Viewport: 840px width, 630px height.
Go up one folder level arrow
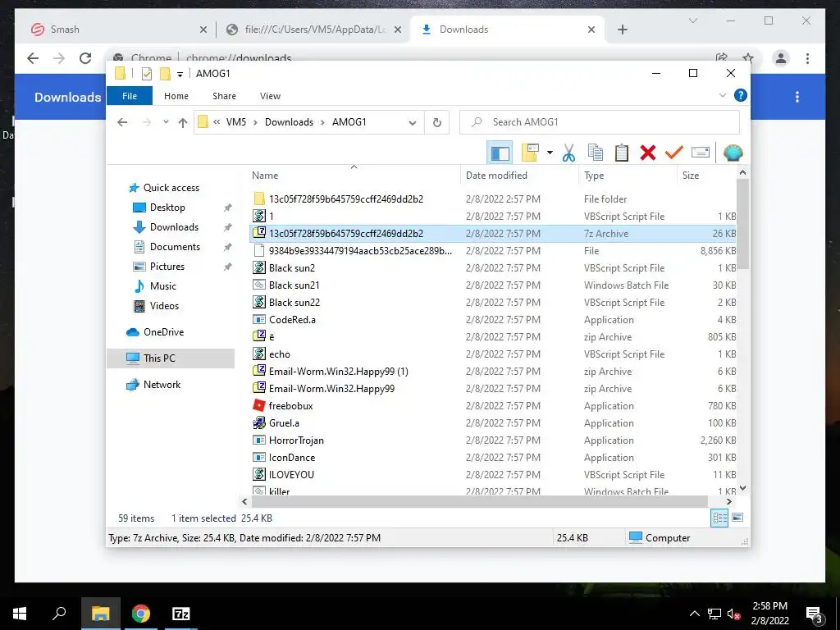pyautogui.click(x=183, y=123)
